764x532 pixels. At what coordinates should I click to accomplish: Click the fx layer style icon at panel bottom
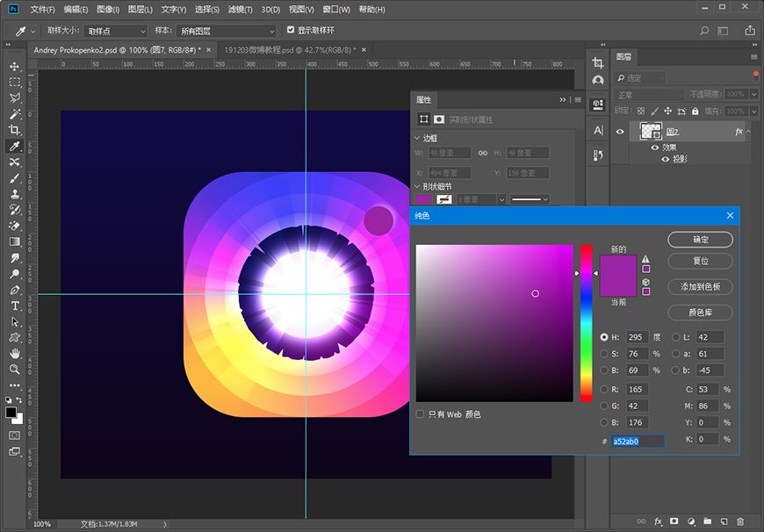tap(658, 521)
